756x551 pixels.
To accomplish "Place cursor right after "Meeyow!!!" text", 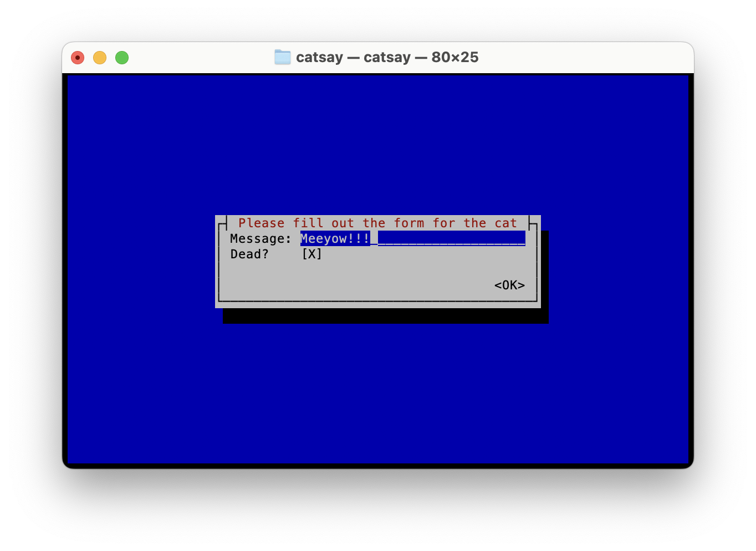I will 374,239.
